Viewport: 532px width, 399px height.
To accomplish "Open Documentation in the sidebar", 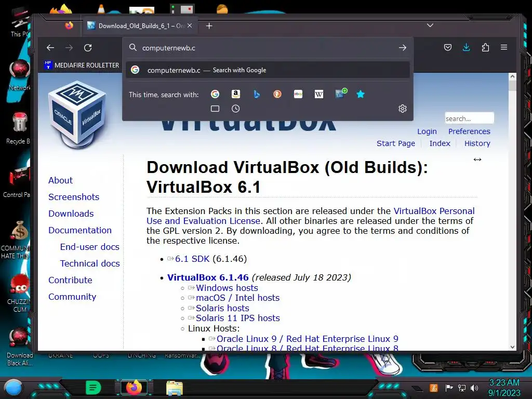I will [79, 230].
